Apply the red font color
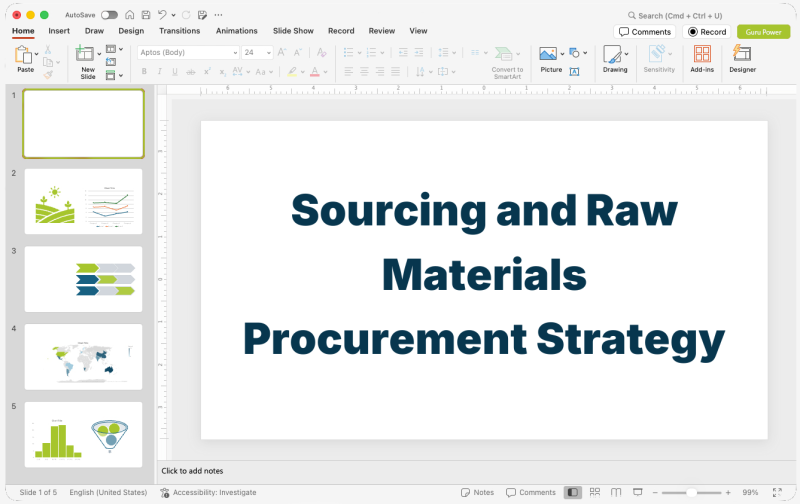This screenshot has width=800, height=504. pyautogui.click(x=315, y=72)
